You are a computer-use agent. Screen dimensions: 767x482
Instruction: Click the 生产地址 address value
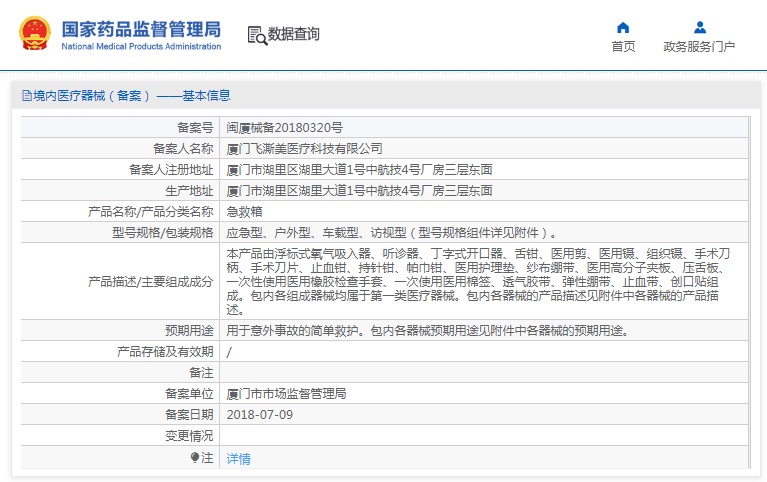point(359,191)
